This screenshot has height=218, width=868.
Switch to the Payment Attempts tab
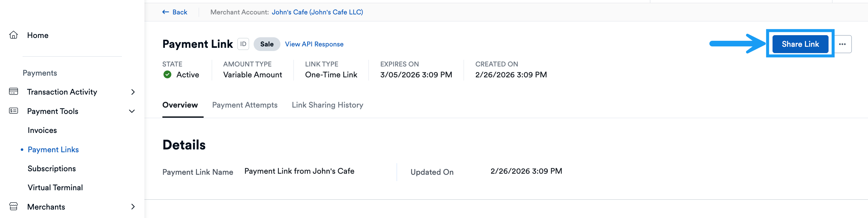point(245,105)
